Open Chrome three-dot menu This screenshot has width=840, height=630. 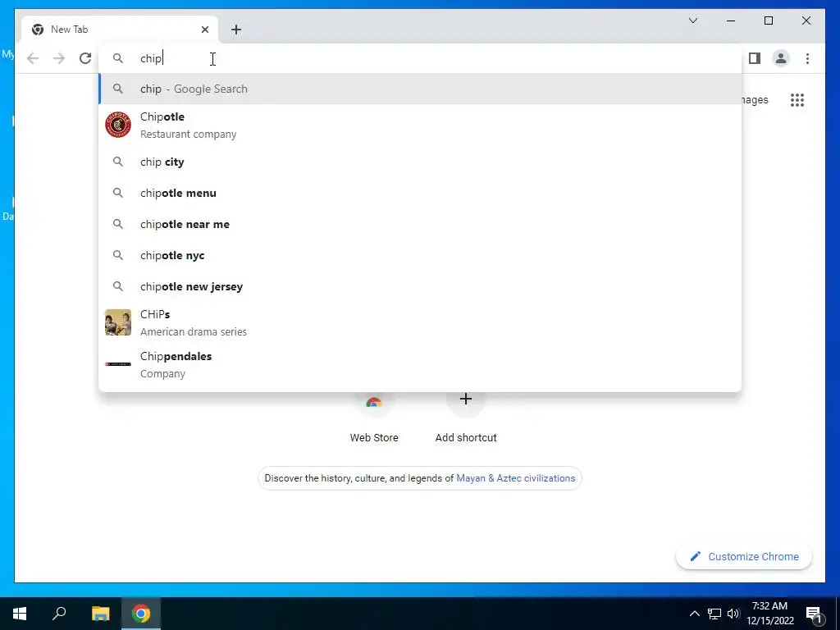807,58
